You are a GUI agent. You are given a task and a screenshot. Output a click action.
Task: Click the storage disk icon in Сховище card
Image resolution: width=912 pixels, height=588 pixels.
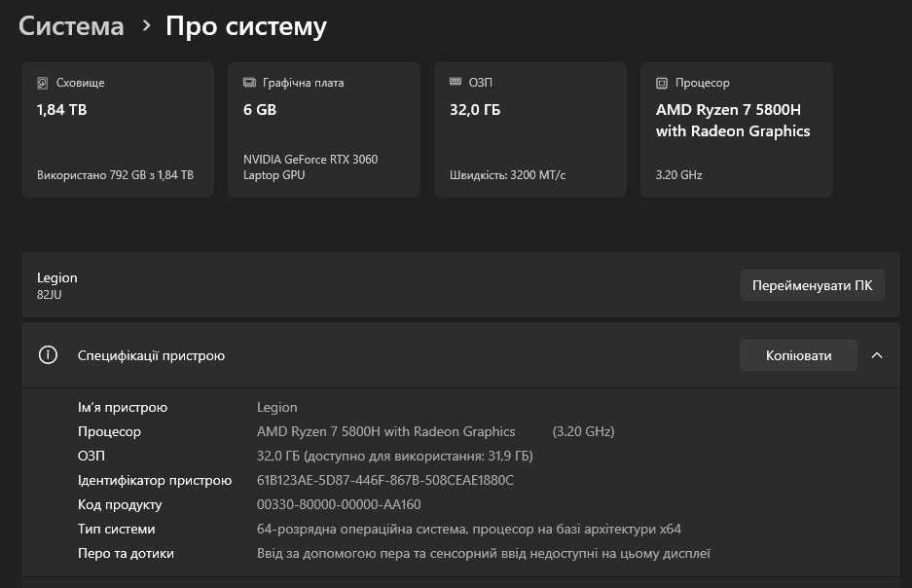pyautogui.click(x=43, y=83)
